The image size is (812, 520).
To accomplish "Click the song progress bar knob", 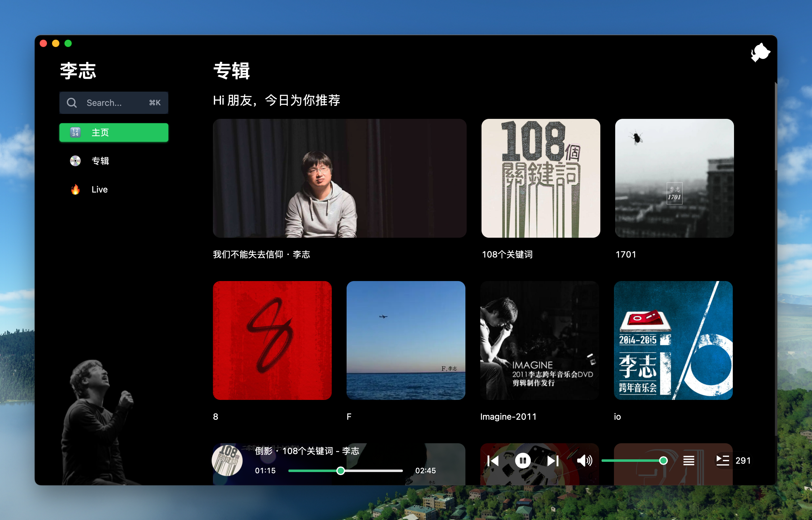I will (x=340, y=471).
